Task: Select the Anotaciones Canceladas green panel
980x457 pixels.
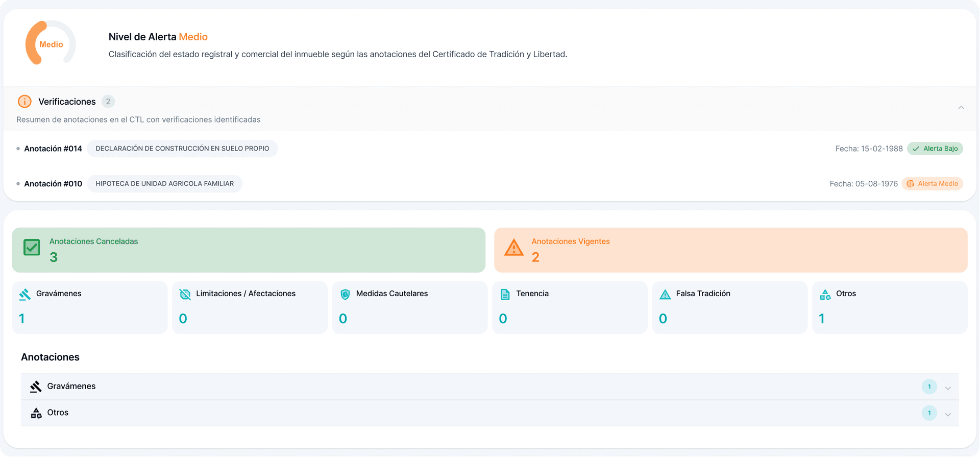Action: pos(249,250)
